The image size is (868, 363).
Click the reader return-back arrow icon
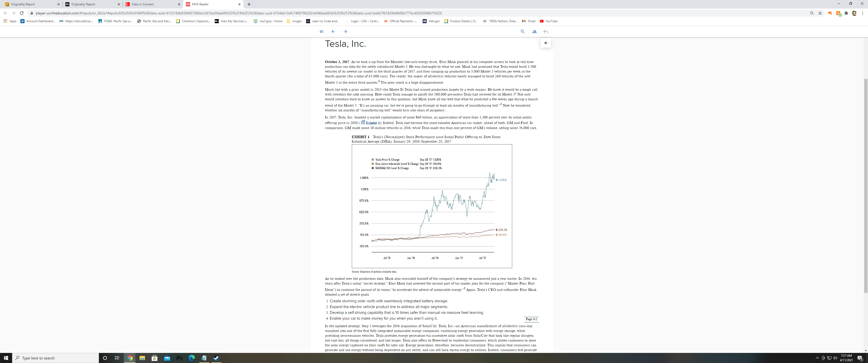[546, 32]
